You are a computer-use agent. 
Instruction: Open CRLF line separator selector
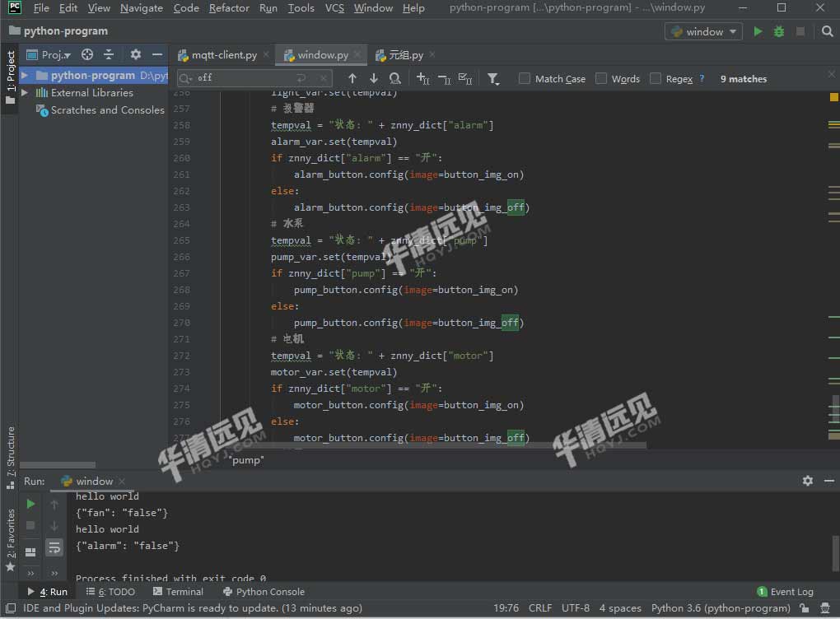(x=540, y=607)
